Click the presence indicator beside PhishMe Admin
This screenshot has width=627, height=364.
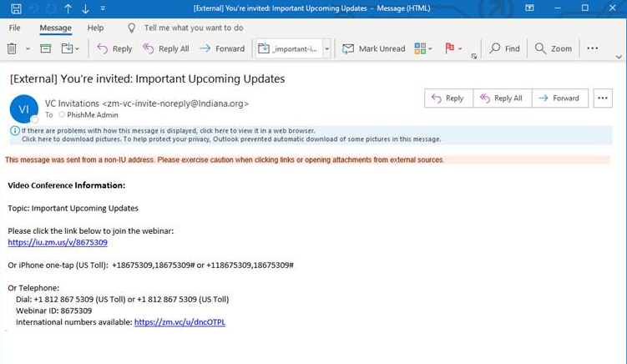tap(62, 115)
